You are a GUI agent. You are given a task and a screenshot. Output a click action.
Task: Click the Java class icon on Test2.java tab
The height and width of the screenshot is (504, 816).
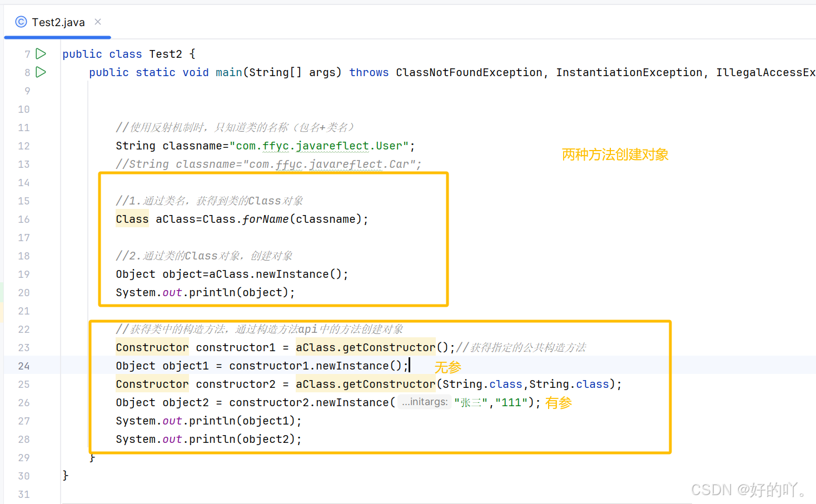21,22
